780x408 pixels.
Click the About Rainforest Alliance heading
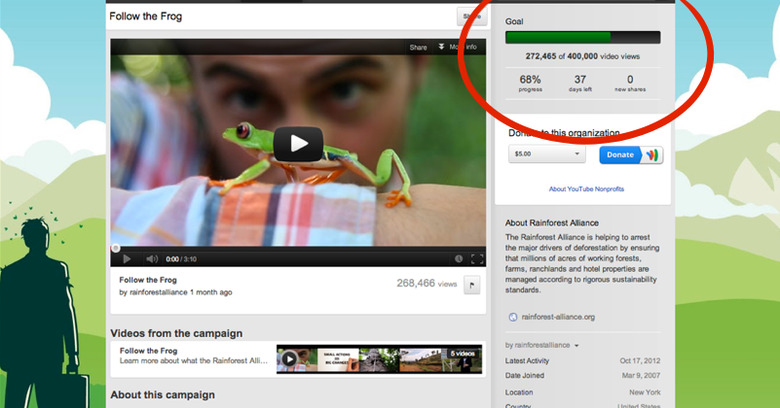coord(552,223)
